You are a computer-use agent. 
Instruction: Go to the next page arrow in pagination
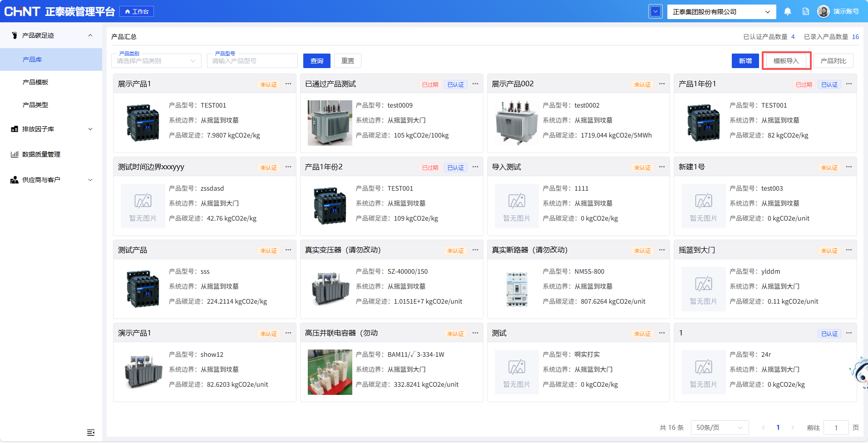click(x=793, y=428)
